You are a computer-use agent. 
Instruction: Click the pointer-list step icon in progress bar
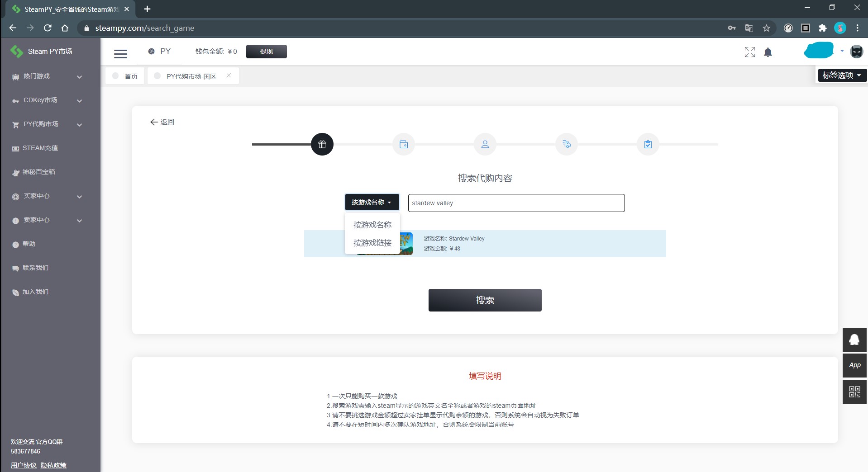[x=567, y=144]
